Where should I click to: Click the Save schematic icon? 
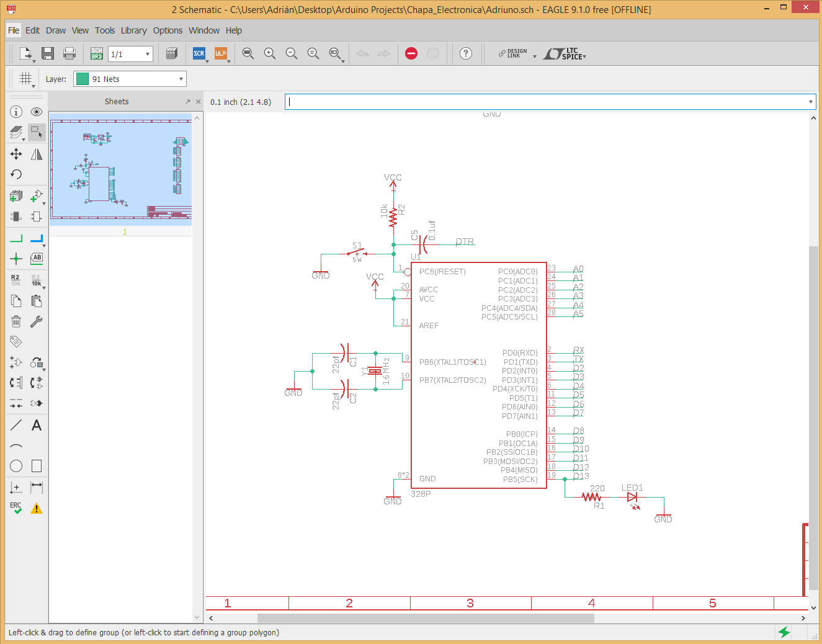pyautogui.click(x=48, y=54)
